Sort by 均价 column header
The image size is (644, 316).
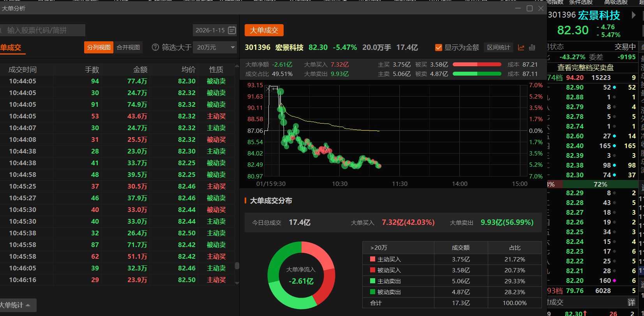[x=189, y=69]
